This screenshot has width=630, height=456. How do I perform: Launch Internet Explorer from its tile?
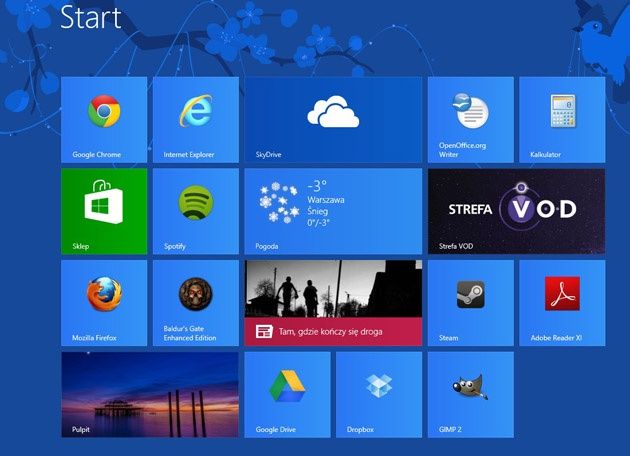[x=196, y=120]
